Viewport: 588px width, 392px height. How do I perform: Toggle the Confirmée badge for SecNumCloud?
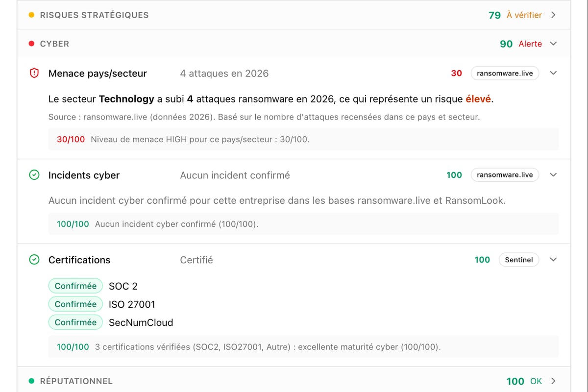click(x=75, y=322)
